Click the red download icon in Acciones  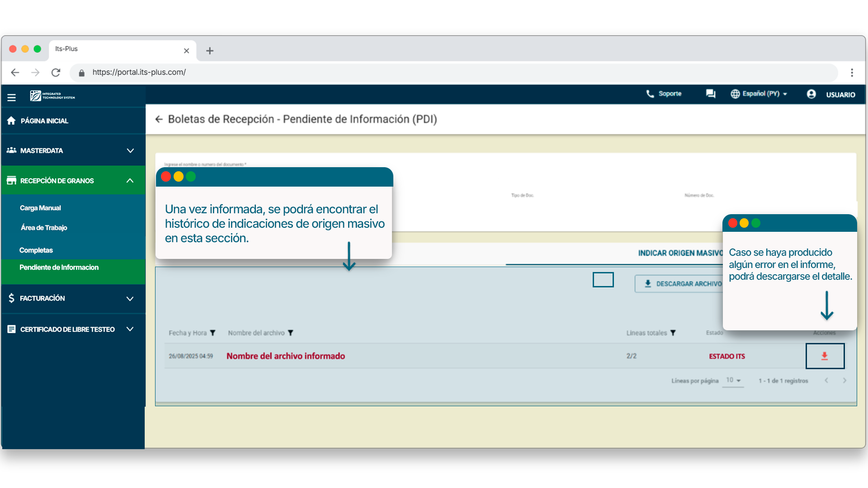tap(825, 356)
